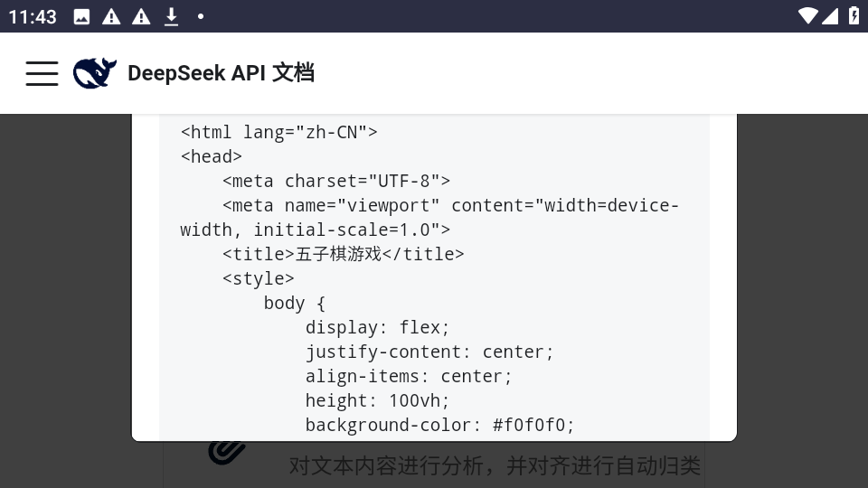The width and height of the screenshot is (868, 488).
Task: Tap the second warning triangle notification
Action: click(x=141, y=16)
